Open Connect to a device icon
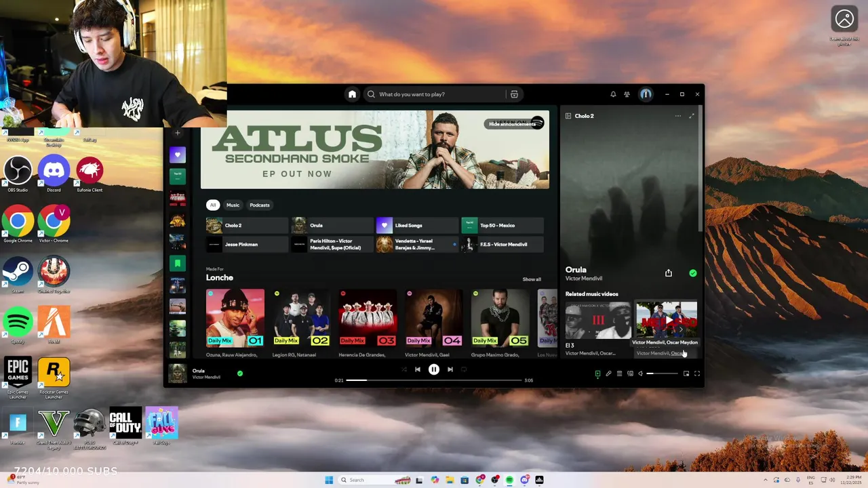Image resolution: width=868 pixels, height=488 pixels. coord(630,373)
